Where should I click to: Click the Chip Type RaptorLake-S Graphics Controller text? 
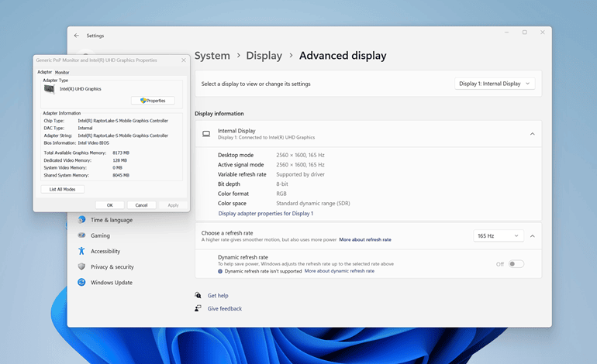click(123, 121)
